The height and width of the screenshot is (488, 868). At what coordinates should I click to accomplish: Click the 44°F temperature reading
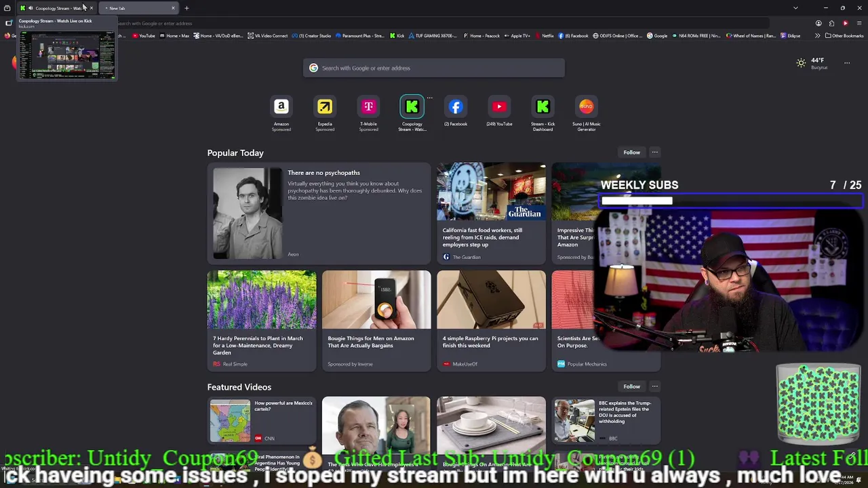[818, 60]
